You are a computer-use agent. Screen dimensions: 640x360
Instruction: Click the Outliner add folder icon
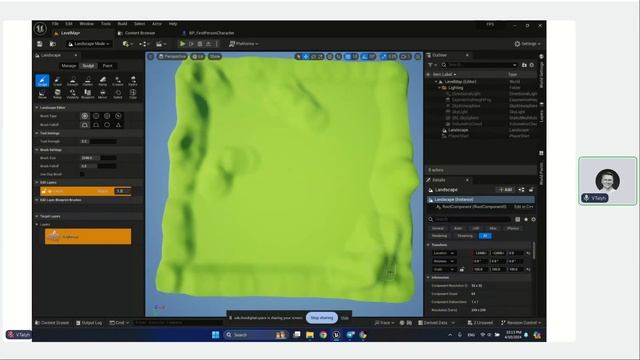[524, 65]
